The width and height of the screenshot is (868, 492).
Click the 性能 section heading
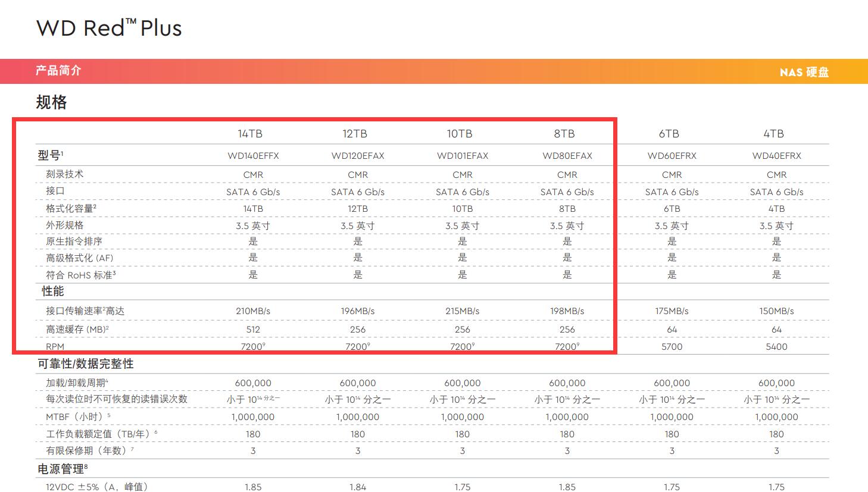[x=53, y=291]
